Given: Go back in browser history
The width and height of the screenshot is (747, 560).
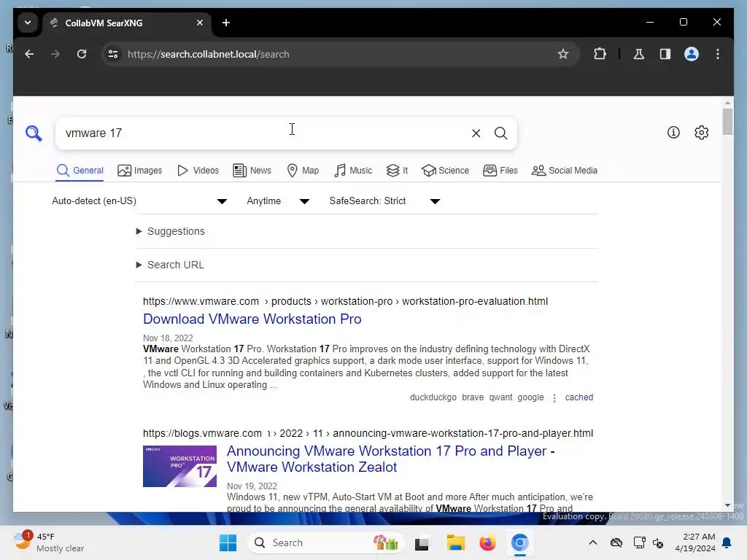Looking at the screenshot, I should pyautogui.click(x=29, y=54).
